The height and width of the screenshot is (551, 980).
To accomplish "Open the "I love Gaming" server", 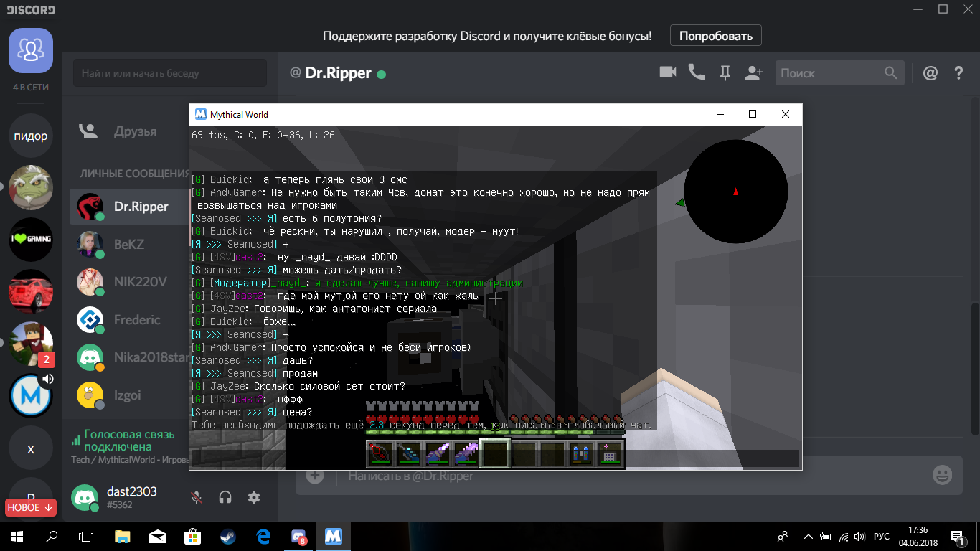I will pos(31,239).
